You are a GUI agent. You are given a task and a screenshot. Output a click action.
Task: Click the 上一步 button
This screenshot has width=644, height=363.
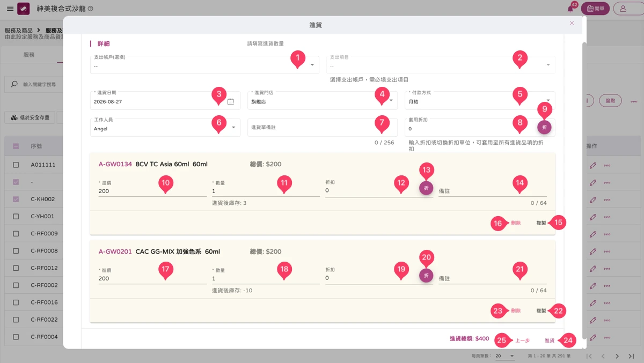click(x=522, y=340)
